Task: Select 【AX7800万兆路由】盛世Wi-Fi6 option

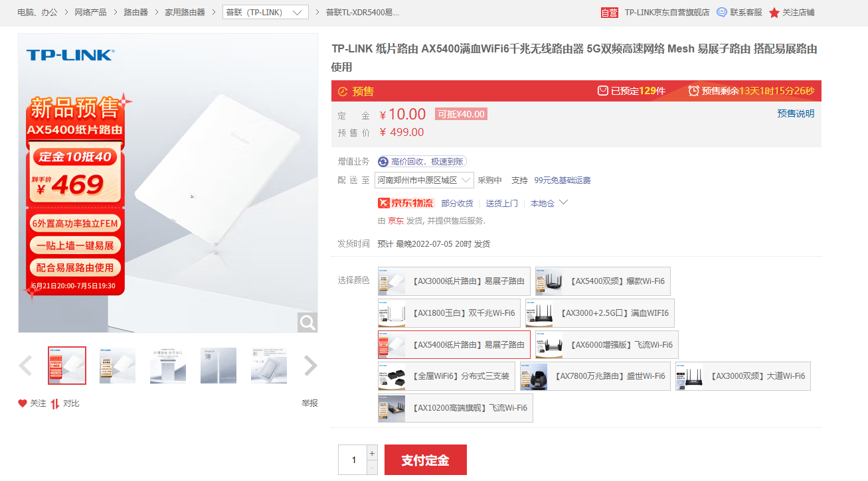Action: pyautogui.click(x=595, y=376)
